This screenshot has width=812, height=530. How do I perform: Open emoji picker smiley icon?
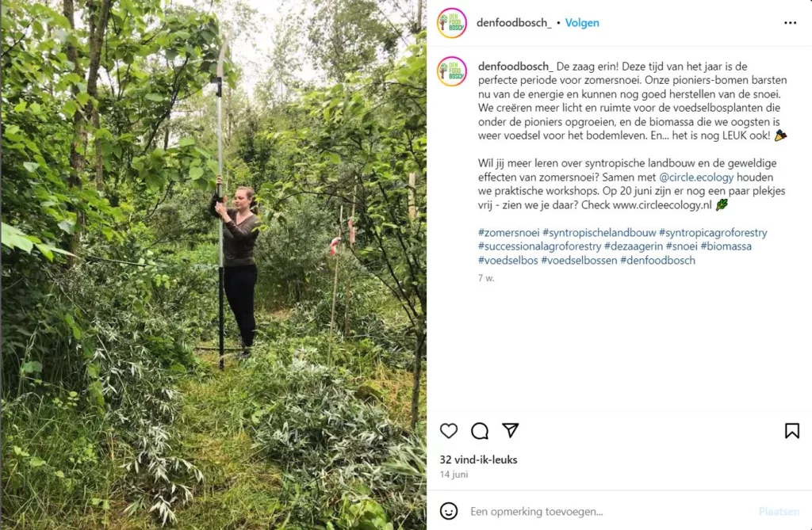[x=449, y=511]
